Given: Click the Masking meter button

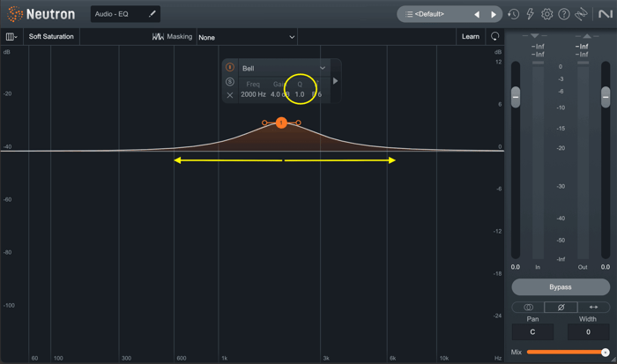Looking at the screenshot, I should point(172,37).
